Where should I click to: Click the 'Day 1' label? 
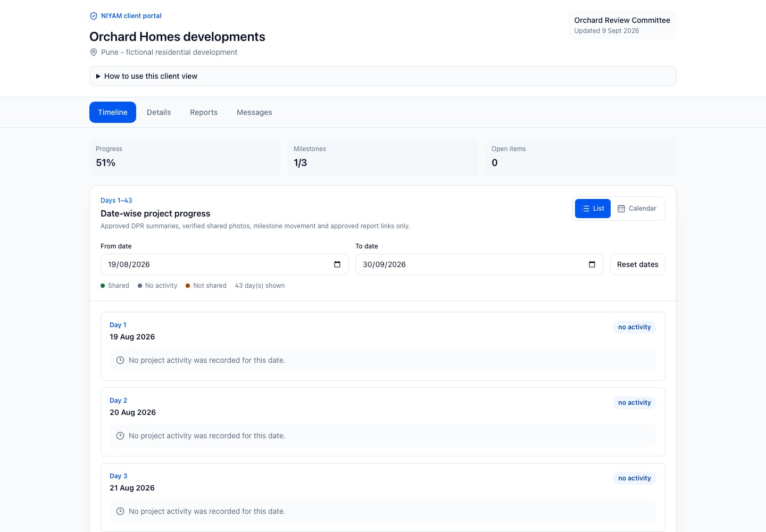point(118,325)
